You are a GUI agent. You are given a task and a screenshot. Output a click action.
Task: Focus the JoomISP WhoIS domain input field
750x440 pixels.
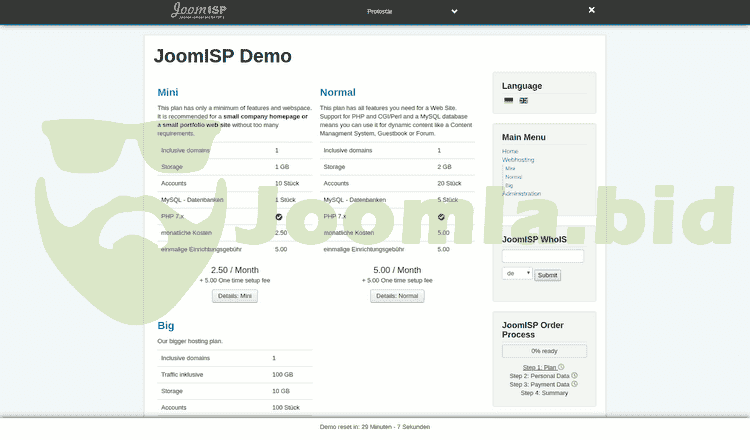(x=543, y=256)
